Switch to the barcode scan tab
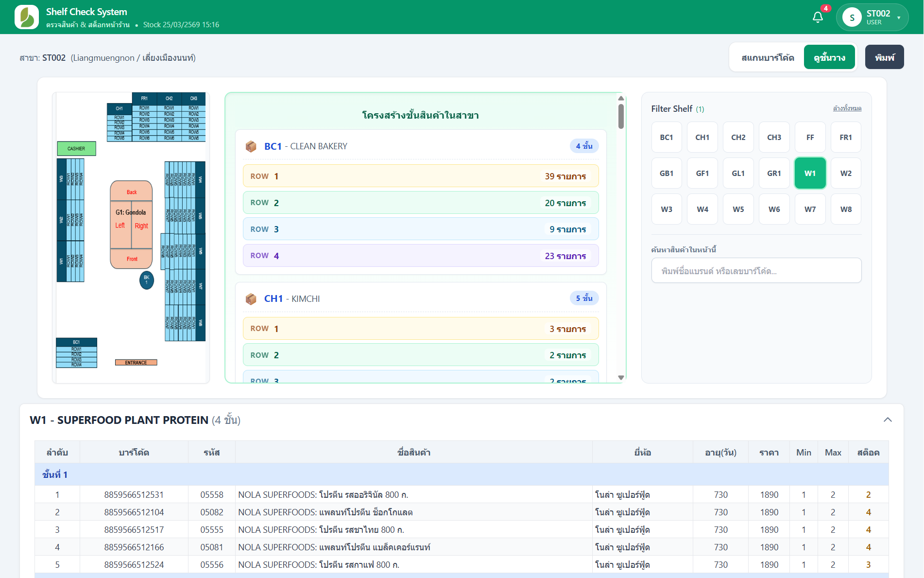 (x=768, y=57)
